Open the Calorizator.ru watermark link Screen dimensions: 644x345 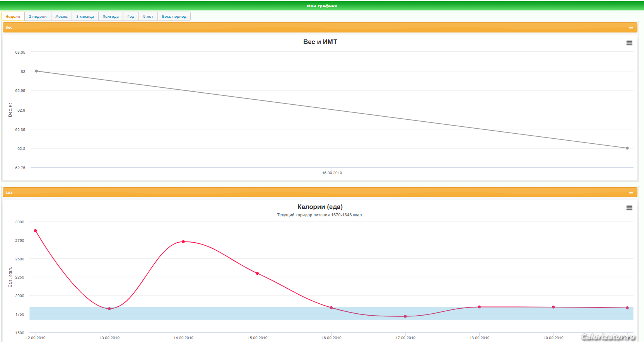click(x=608, y=337)
